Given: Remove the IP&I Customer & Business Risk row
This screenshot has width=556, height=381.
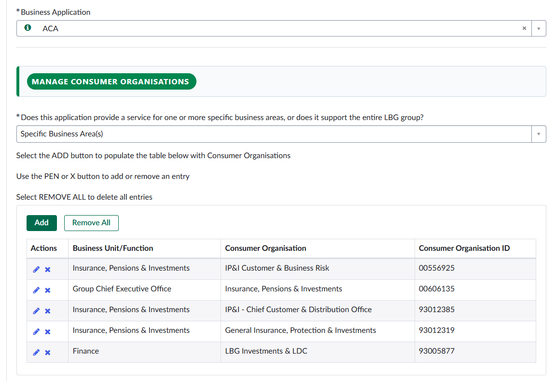Looking at the screenshot, I should coord(48,269).
